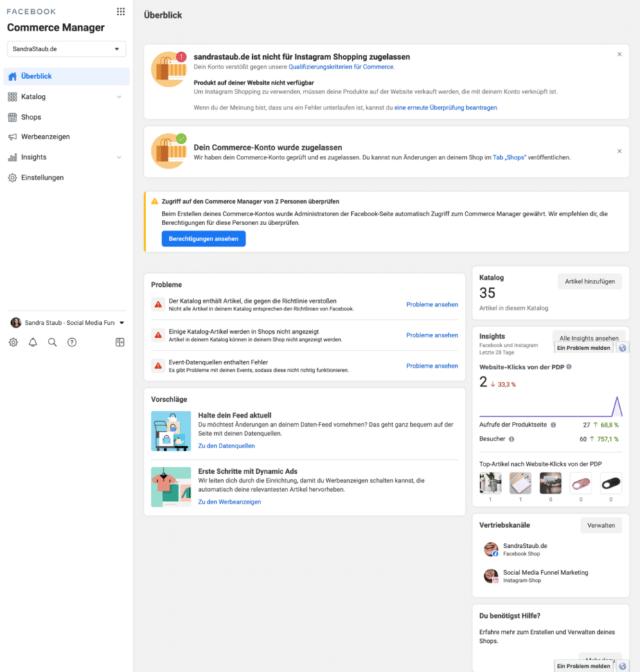Click Ein Problem melden at page bottom
The height and width of the screenshot is (672, 640).
pos(583,666)
